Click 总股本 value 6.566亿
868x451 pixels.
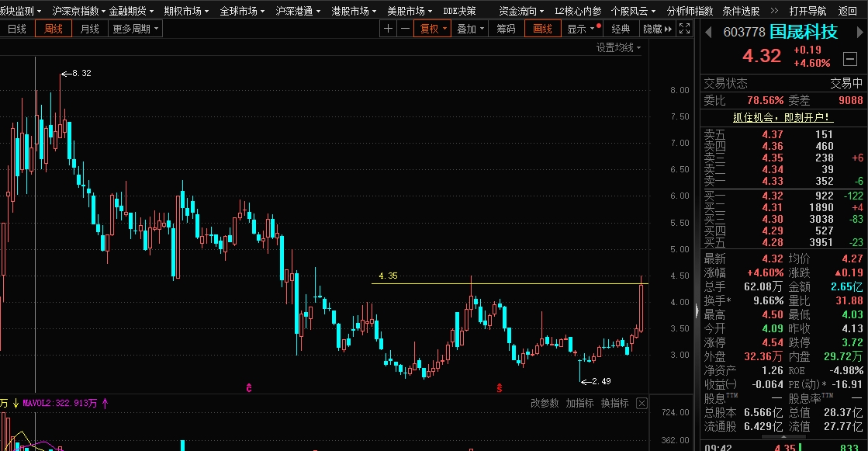(763, 412)
